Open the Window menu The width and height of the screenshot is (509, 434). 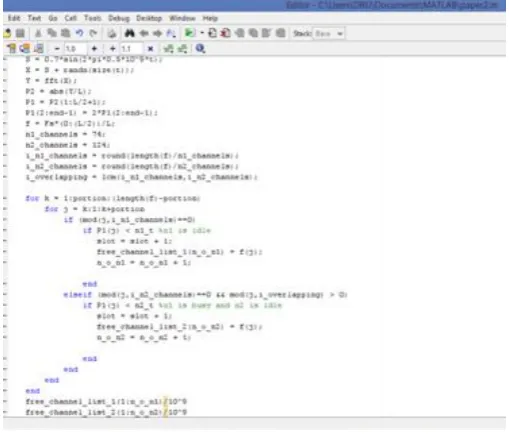(182, 18)
